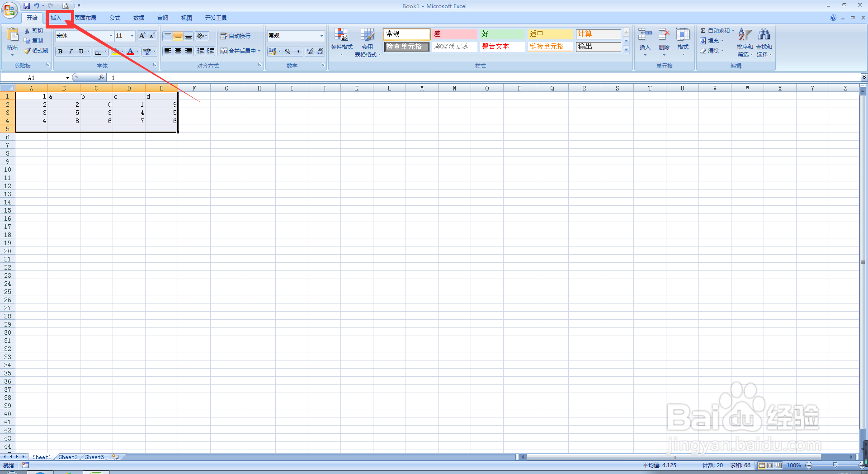
Task: Increase font size with the large A
Action: (142, 36)
